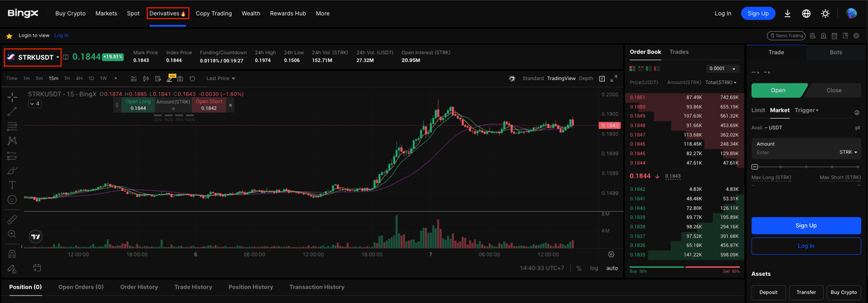The width and height of the screenshot is (868, 303).
Task: Click the download app icon
Action: tap(787, 14)
